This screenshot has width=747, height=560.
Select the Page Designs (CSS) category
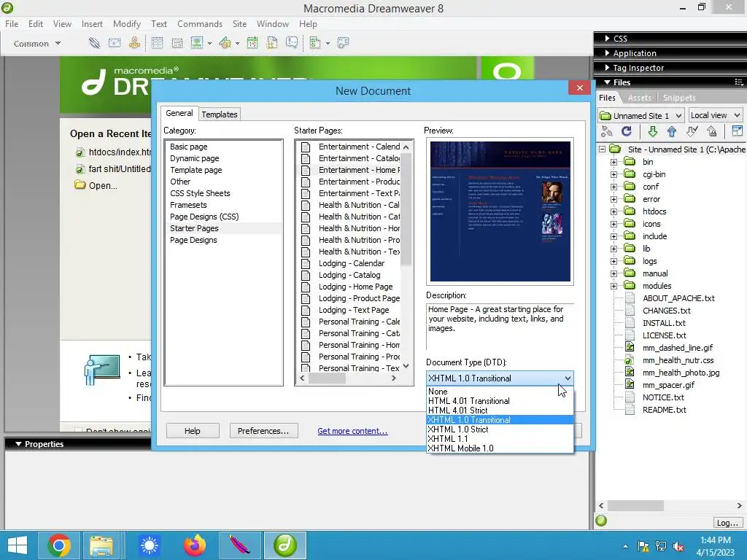click(204, 217)
